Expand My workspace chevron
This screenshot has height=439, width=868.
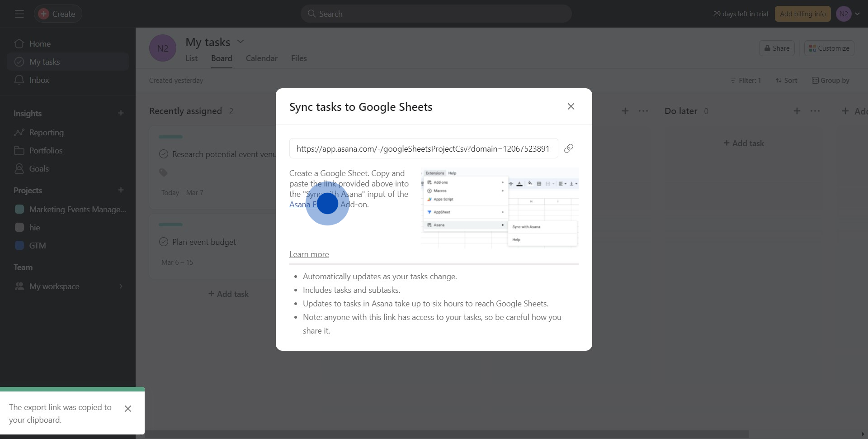coord(121,286)
